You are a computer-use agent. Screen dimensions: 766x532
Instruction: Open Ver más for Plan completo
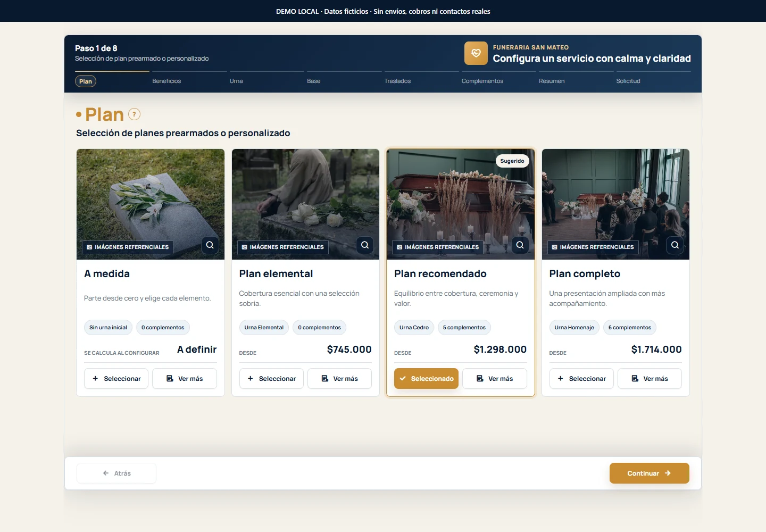[650, 379]
